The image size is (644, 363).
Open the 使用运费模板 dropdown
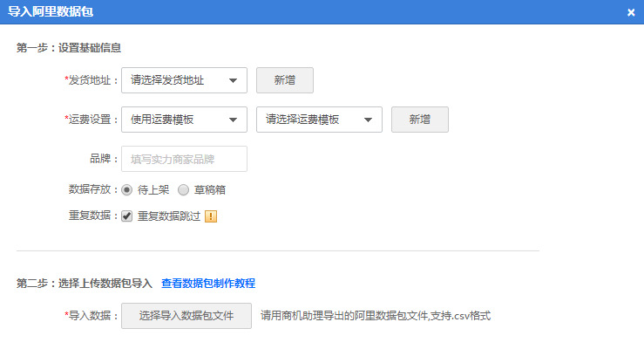(x=184, y=120)
